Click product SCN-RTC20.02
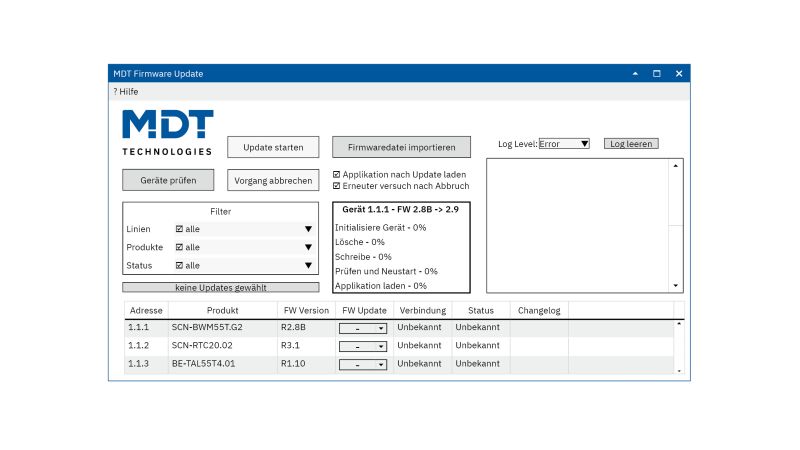 click(202, 345)
